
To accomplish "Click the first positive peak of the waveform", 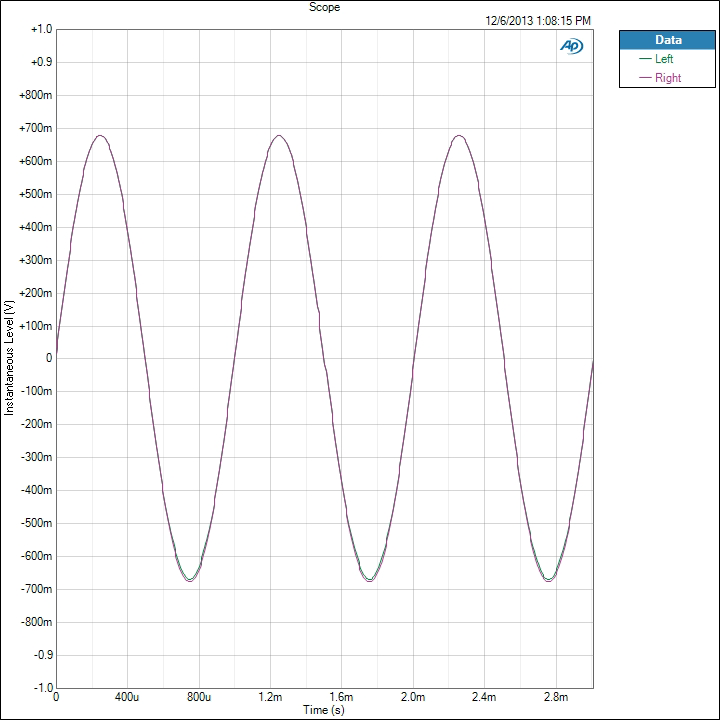I will (100, 135).
